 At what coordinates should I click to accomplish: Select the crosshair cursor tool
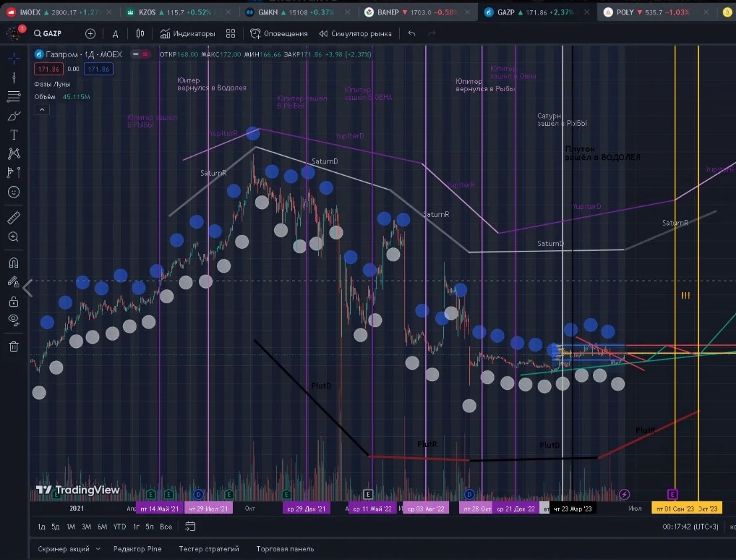pyautogui.click(x=13, y=58)
